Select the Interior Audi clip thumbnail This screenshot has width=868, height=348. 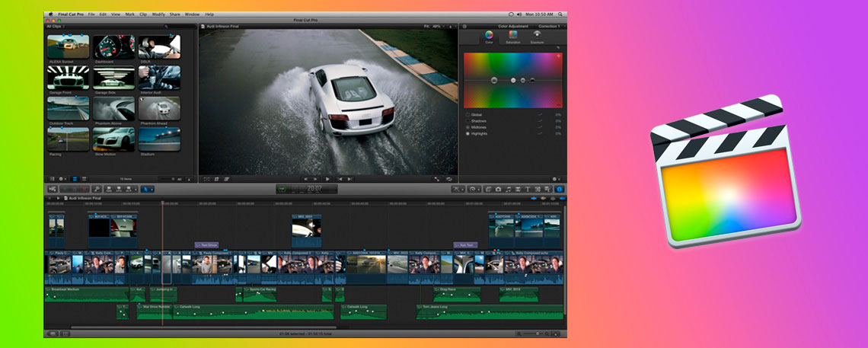coord(159,78)
